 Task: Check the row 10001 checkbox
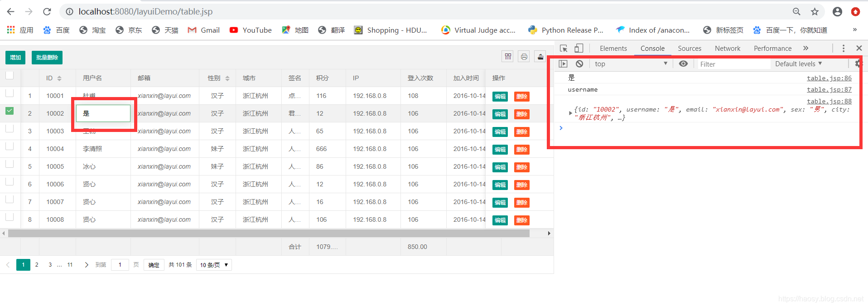pos(10,93)
